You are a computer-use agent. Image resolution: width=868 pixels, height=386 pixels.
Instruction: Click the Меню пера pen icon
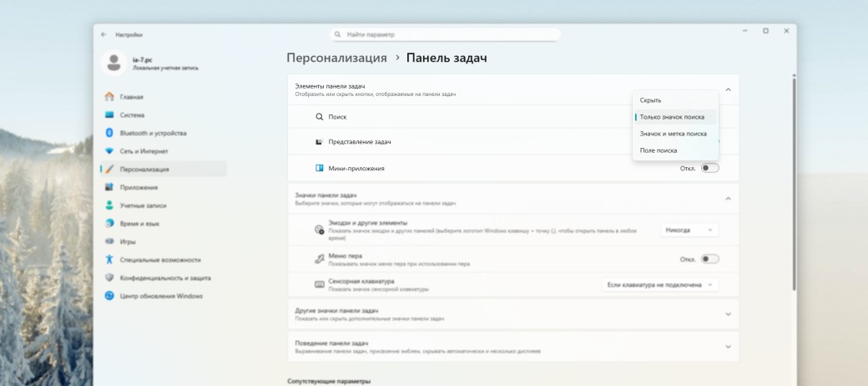pos(320,259)
